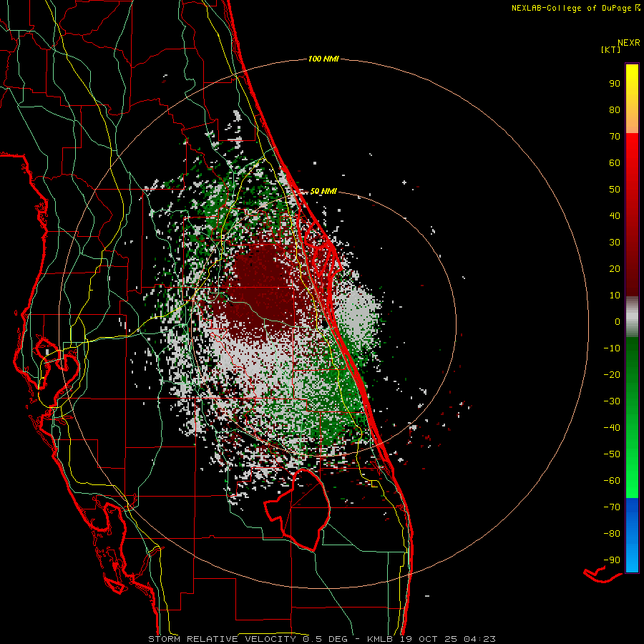Click the 60 tick label on the velocity scale
This screenshot has height=644, width=644.
[615, 163]
